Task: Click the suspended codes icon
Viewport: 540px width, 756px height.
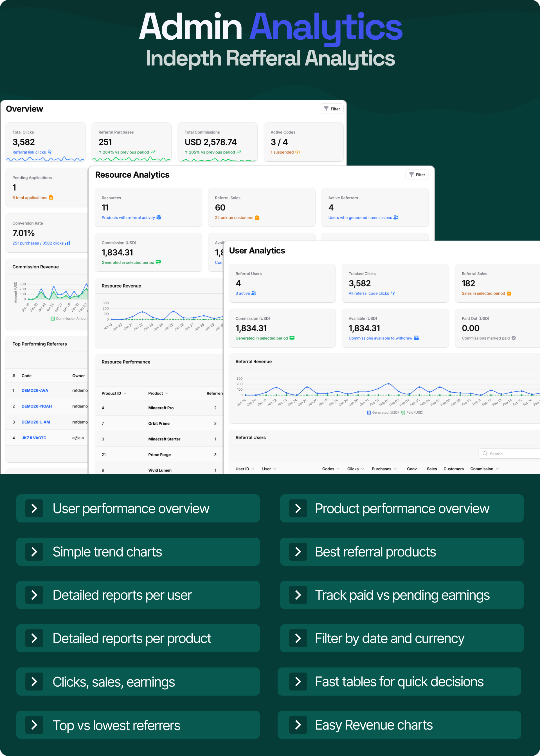Action: tap(298, 152)
